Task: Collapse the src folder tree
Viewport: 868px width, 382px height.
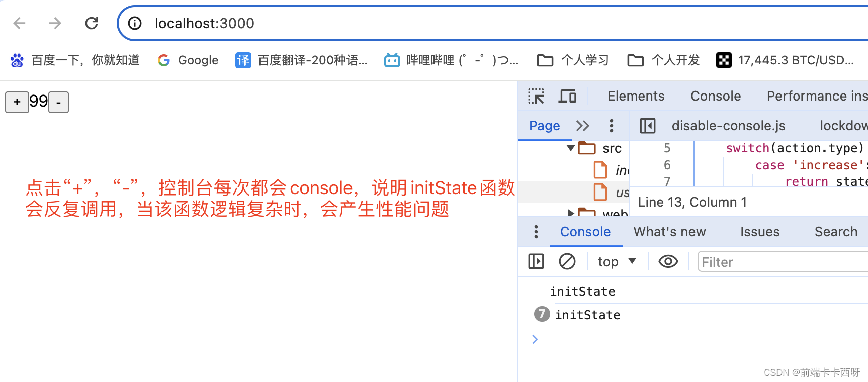Action: click(571, 148)
